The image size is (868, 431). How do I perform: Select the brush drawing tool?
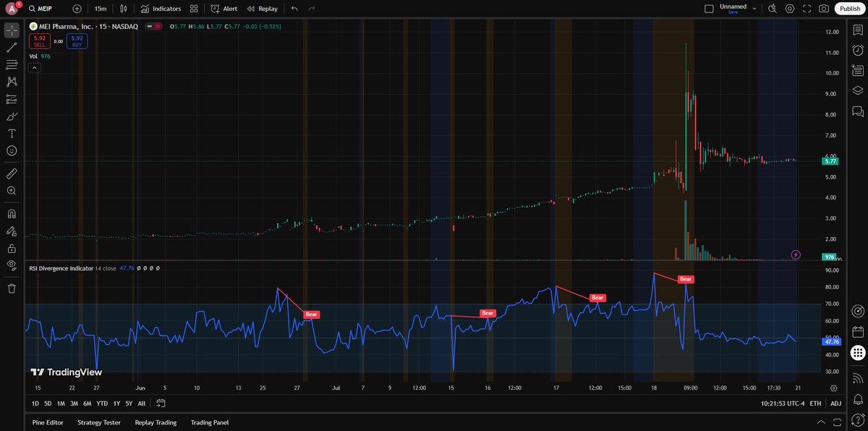[12, 116]
